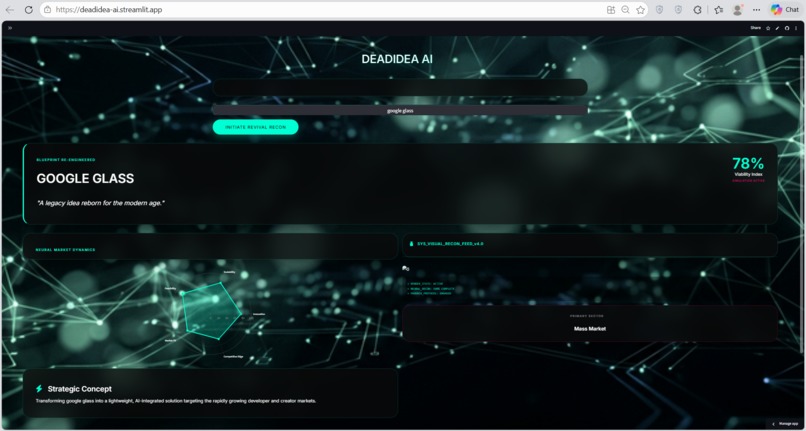Click the SYS_VISUAL_RECON_FEED_v4.0 label
Viewport: 806px width, 431px height.
point(450,243)
